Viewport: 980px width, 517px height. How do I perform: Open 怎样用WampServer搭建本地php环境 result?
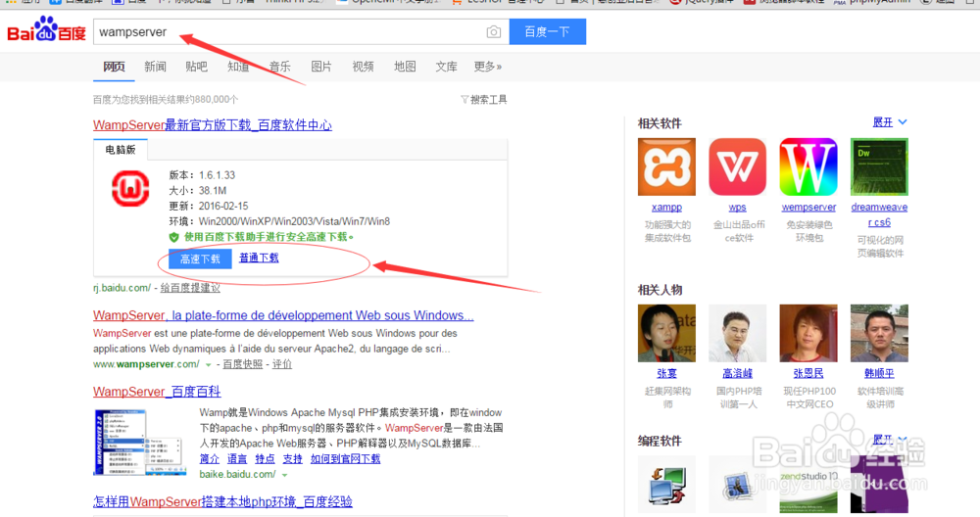[222, 501]
